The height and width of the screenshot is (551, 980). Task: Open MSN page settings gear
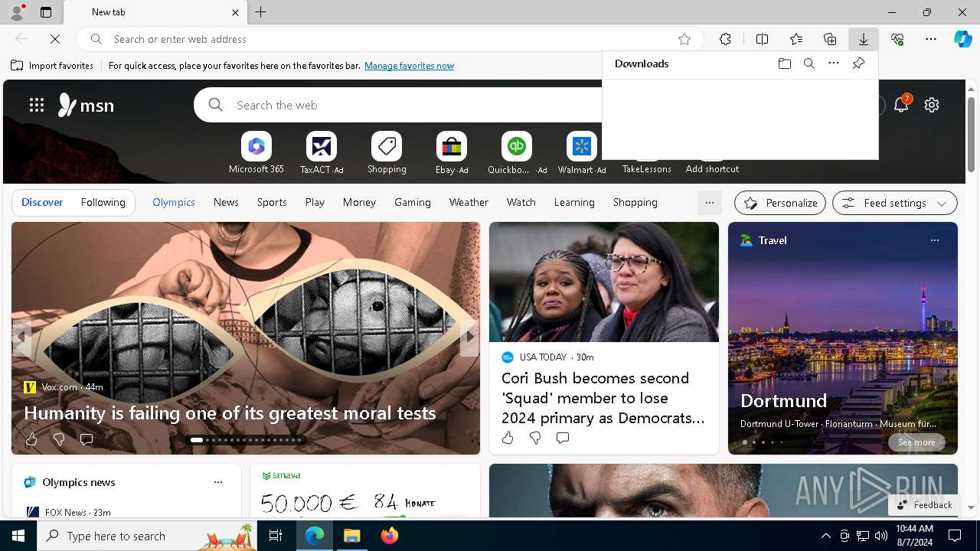click(x=932, y=105)
